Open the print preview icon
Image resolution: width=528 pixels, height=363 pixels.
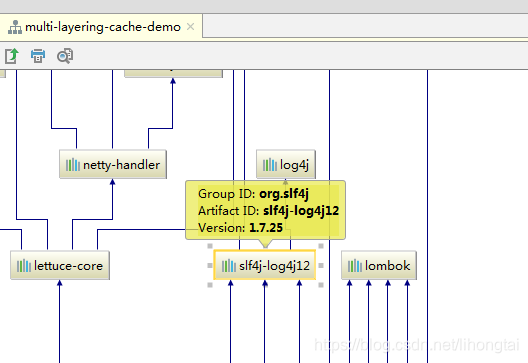[65, 56]
